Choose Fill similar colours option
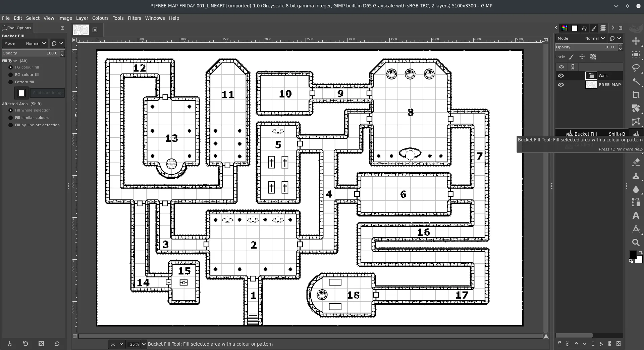Screen dimensions: 644x350 click(11, 118)
